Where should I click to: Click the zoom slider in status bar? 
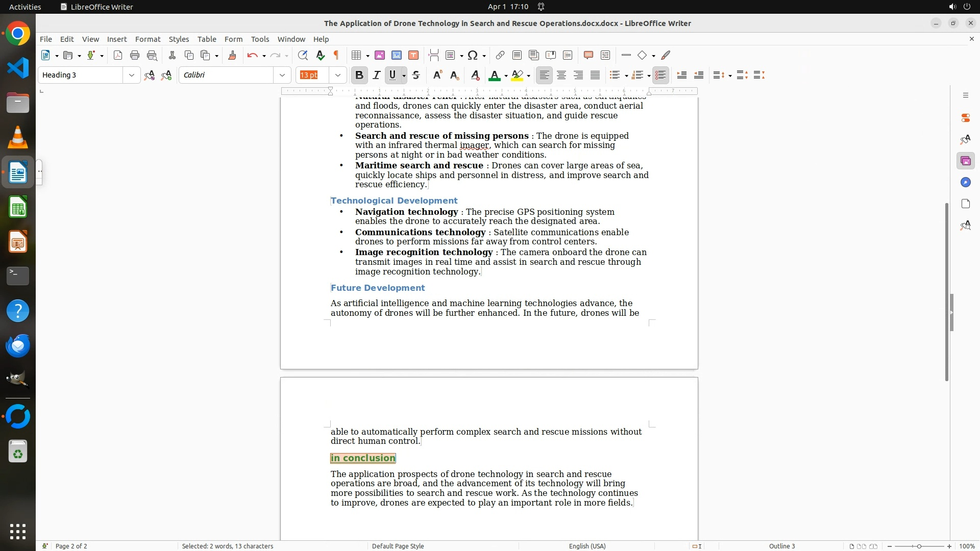coord(919,546)
